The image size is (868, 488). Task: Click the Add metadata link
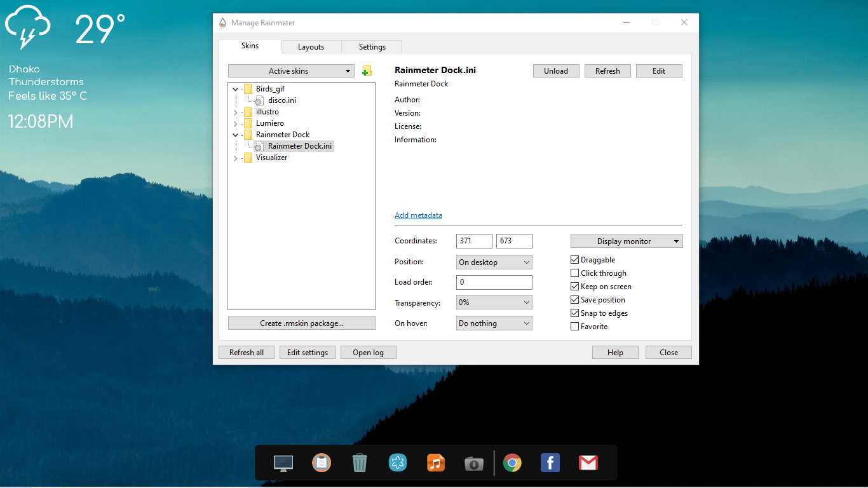click(418, 215)
